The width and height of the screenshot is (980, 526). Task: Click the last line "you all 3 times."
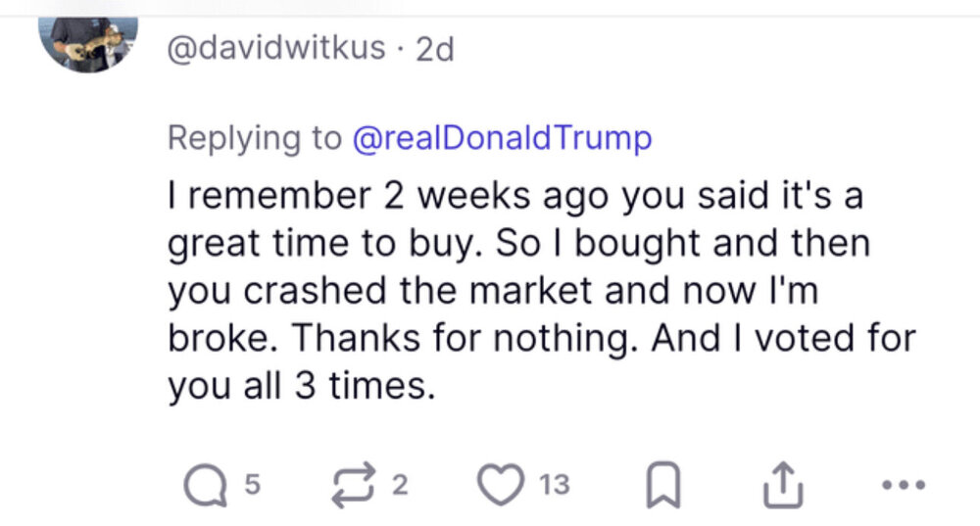click(300, 387)
